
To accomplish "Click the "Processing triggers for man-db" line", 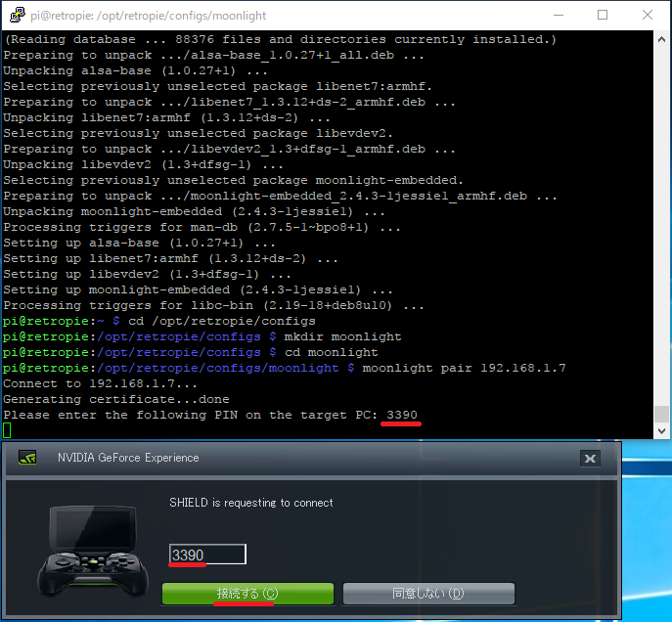I will (x=202, y=228).
